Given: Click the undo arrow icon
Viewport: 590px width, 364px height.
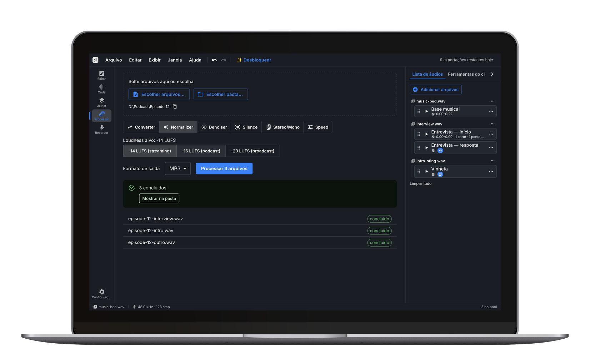Looking at the screenshot, I should pyautogui.click(x=214, y=60).
